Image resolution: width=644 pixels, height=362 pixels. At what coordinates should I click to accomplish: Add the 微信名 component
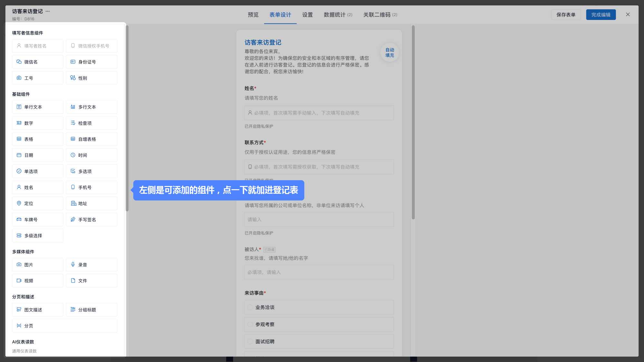tap(38, 62)
